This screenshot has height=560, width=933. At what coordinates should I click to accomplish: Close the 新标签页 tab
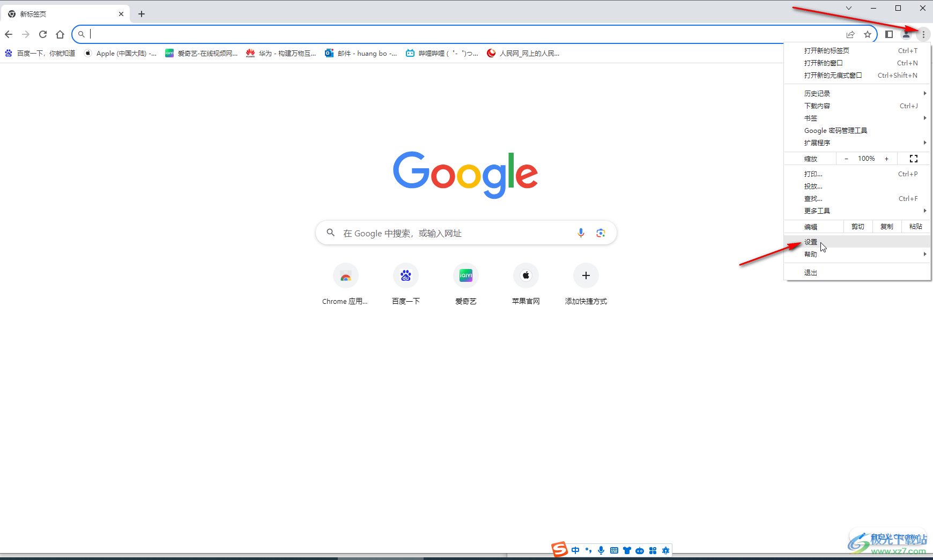tap(121, 14)
